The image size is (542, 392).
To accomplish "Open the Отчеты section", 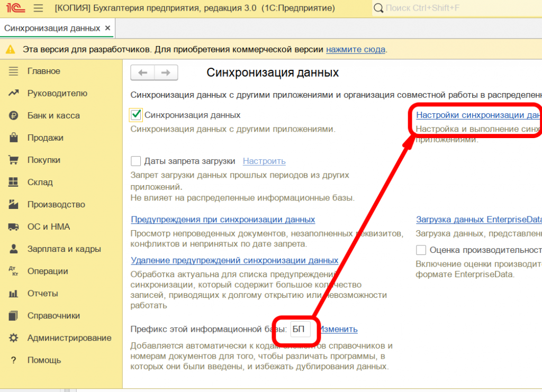I will coord(43,294).
